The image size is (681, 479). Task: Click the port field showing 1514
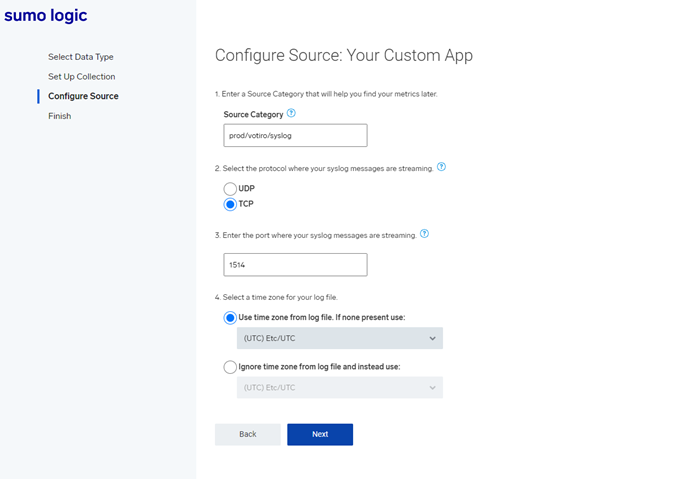tap(295, 265)
